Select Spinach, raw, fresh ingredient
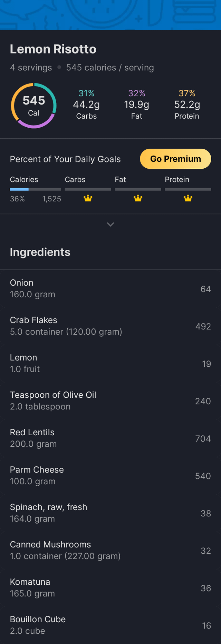Viewport: 221px width, 644px height. (x=110, y=513)
